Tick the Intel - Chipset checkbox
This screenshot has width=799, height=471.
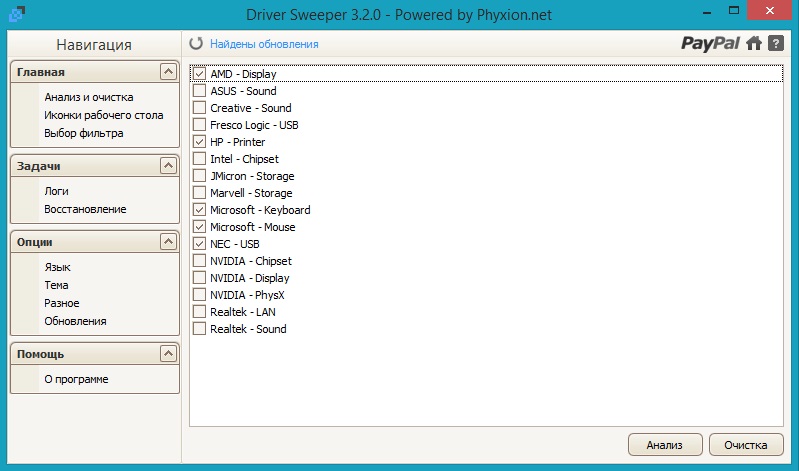[x=199, y=159]
